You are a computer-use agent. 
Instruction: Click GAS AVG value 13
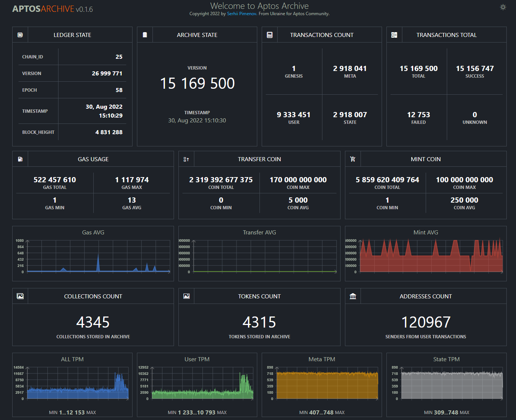click(x=132, y=200)
